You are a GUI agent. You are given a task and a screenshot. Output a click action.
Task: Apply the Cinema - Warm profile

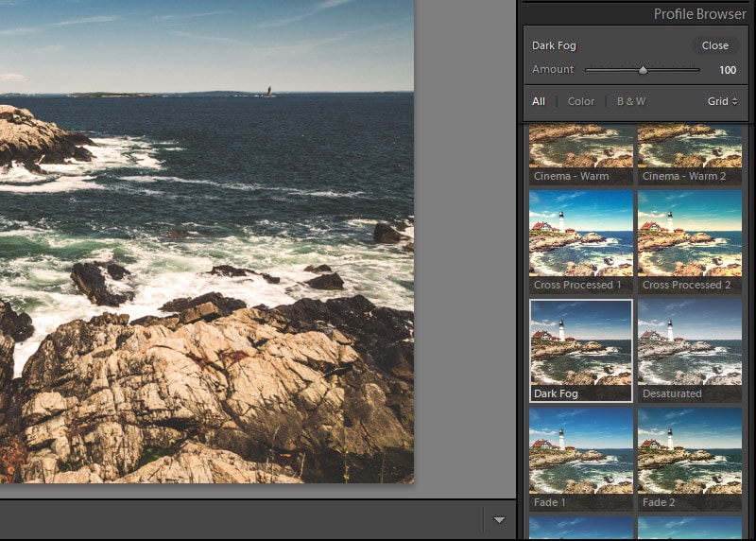581,154
